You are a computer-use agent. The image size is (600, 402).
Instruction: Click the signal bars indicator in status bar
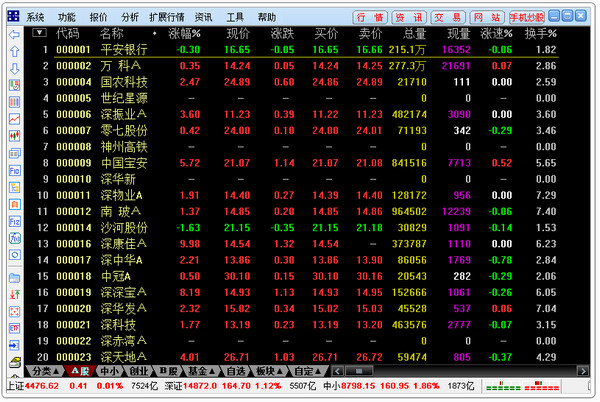(522, 386)
